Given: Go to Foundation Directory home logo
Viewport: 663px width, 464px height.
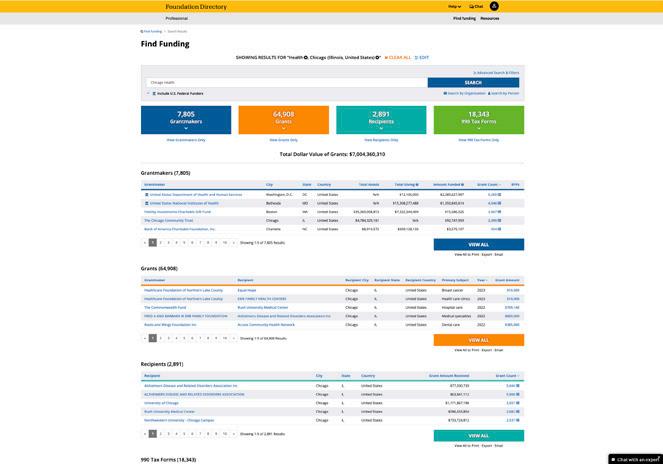Looking at the screenshot, I should point(196,7).
